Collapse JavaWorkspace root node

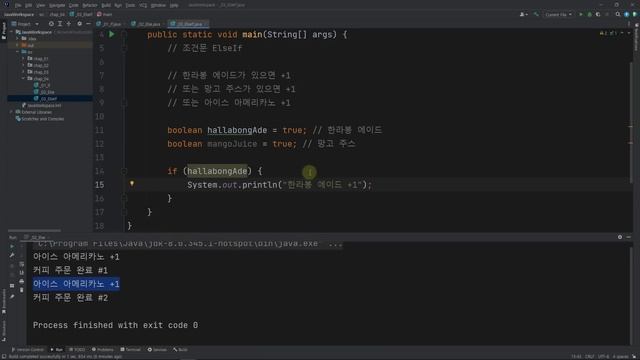(x=12, y=32)
